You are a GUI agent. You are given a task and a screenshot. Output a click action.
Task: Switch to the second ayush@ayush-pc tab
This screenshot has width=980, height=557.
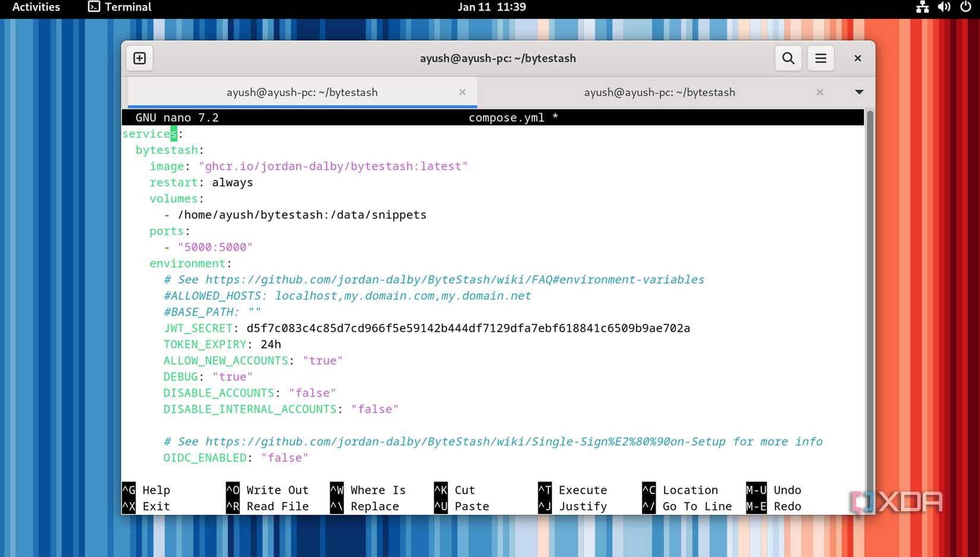click(659, 92)
